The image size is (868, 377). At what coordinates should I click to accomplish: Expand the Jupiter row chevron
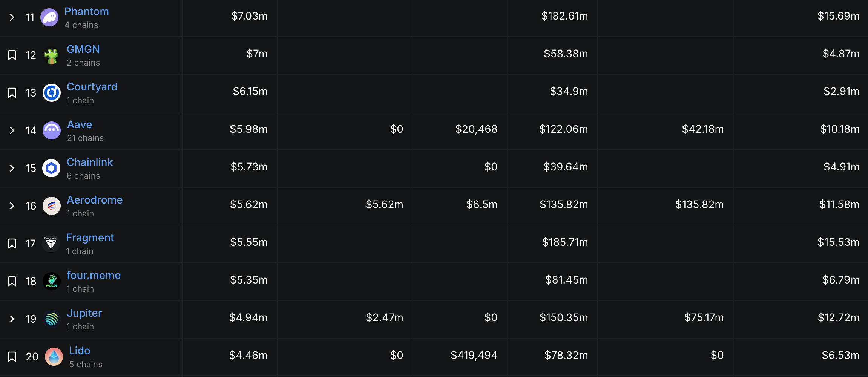pyautogui.click(x=12, y=319)
